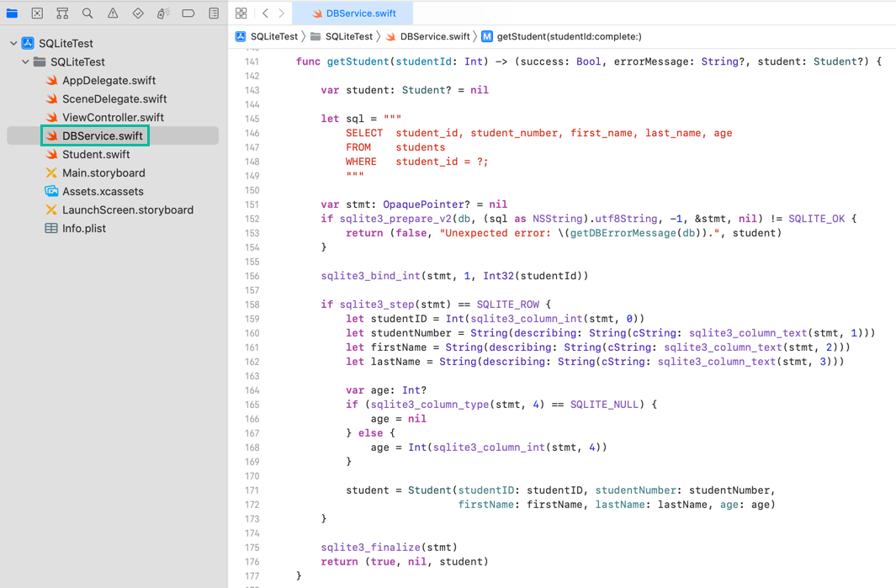Click the SELECT keyword in SQL string
Screen dimensions: 896x588
tap(364, 133)
